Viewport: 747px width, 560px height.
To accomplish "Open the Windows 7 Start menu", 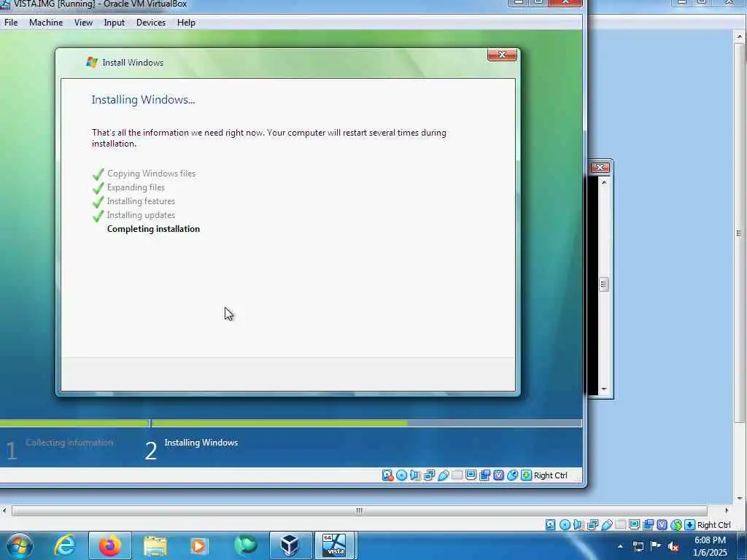I will pyautogui.click(x=20, y=545).
